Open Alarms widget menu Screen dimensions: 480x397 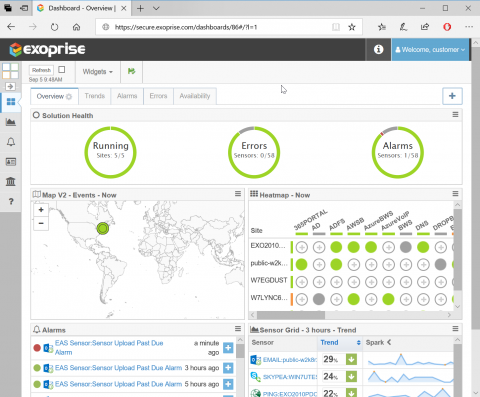point(238,329)
